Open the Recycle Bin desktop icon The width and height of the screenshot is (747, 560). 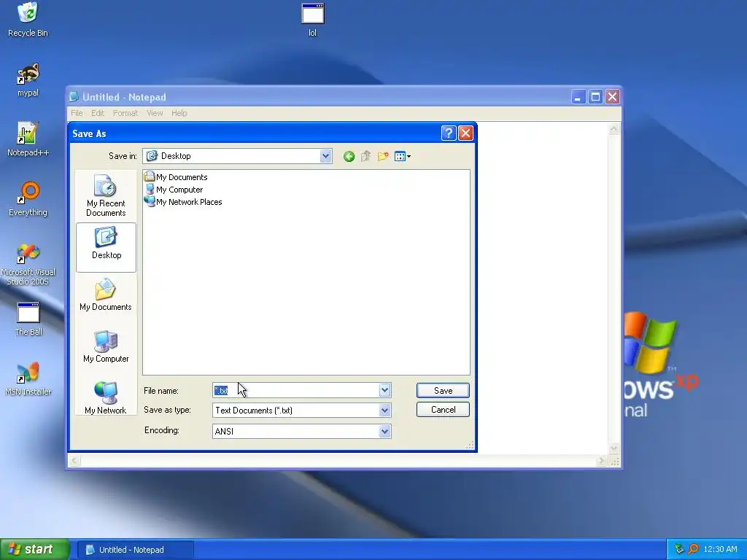[x=28, y=19]
